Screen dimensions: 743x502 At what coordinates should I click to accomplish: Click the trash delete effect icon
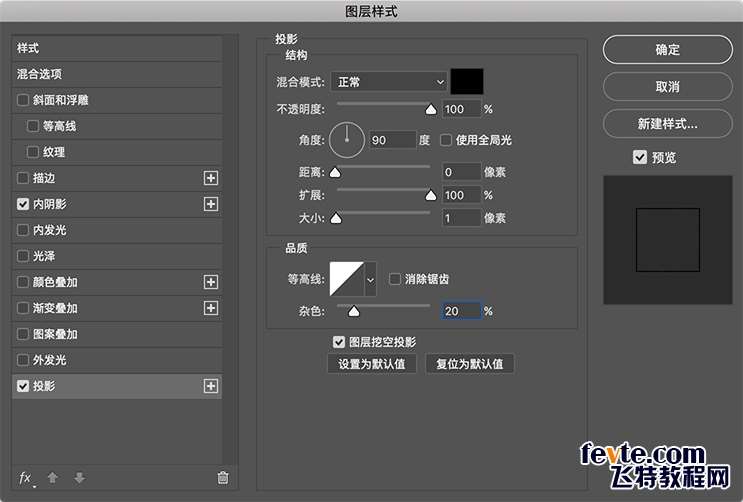[x=223, y=478]
